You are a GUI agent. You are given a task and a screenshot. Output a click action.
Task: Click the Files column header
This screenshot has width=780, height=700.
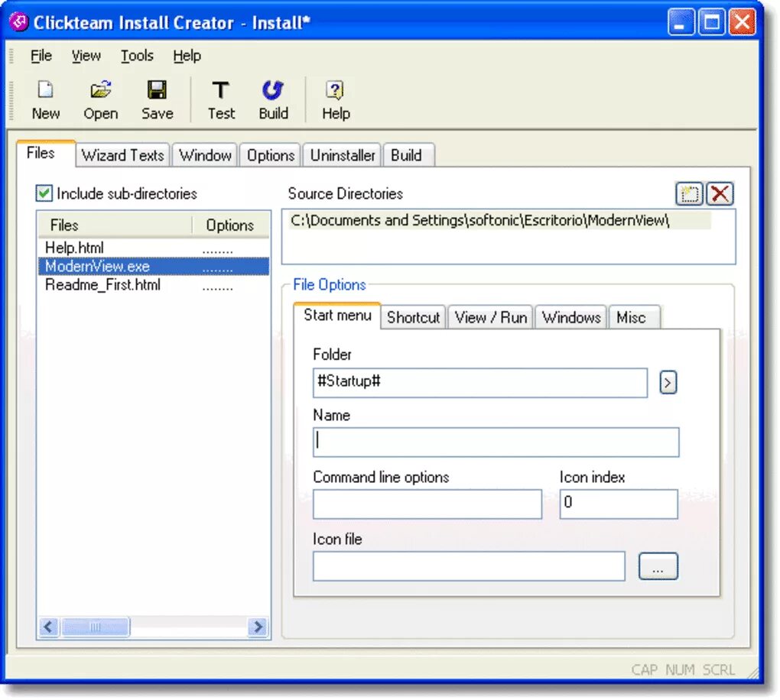[x=115, y=225]
